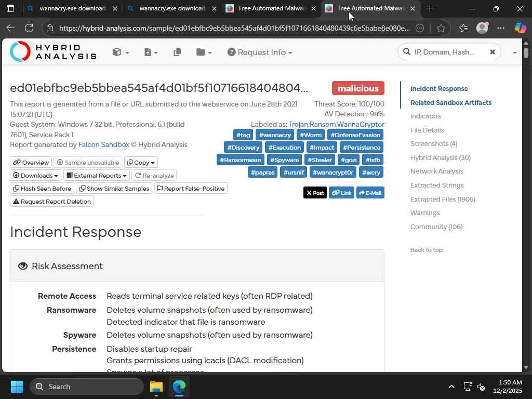Open the Copilot icon in Edge toolbar
The height and width of the screenshot is (399, 532).
[x=520, y=28]
